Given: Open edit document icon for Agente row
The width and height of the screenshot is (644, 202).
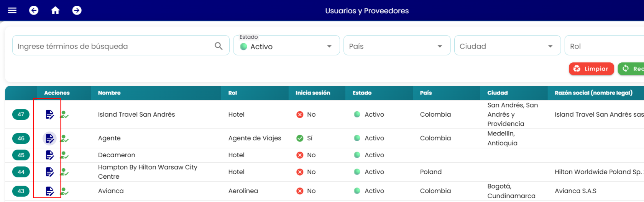Looking at the screenshot, I should click(x=49, y=138).
